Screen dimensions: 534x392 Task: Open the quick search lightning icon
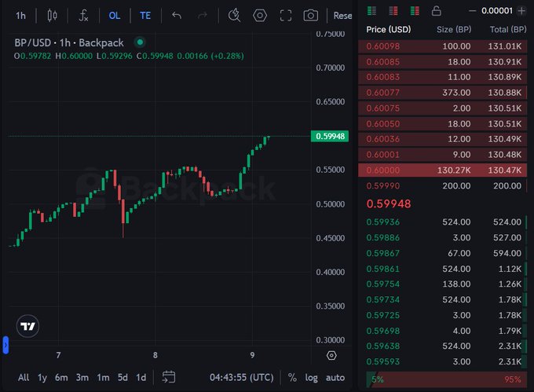[x=234, y=16]
